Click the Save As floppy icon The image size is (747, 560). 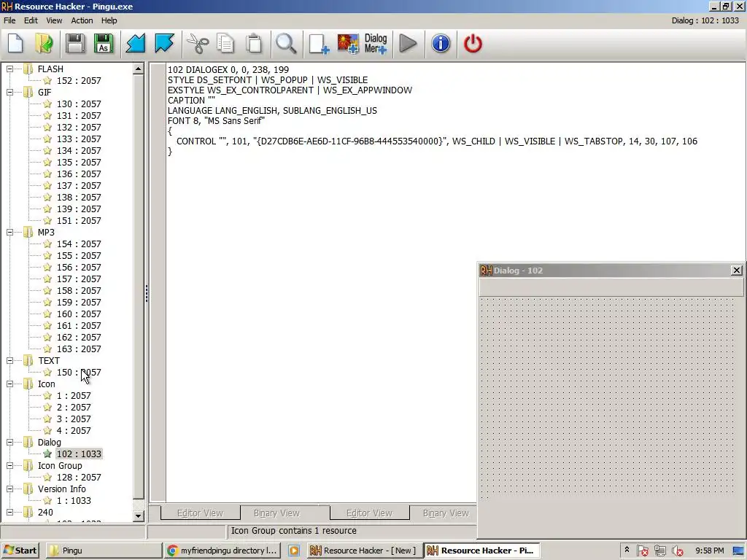pos(104,43)
